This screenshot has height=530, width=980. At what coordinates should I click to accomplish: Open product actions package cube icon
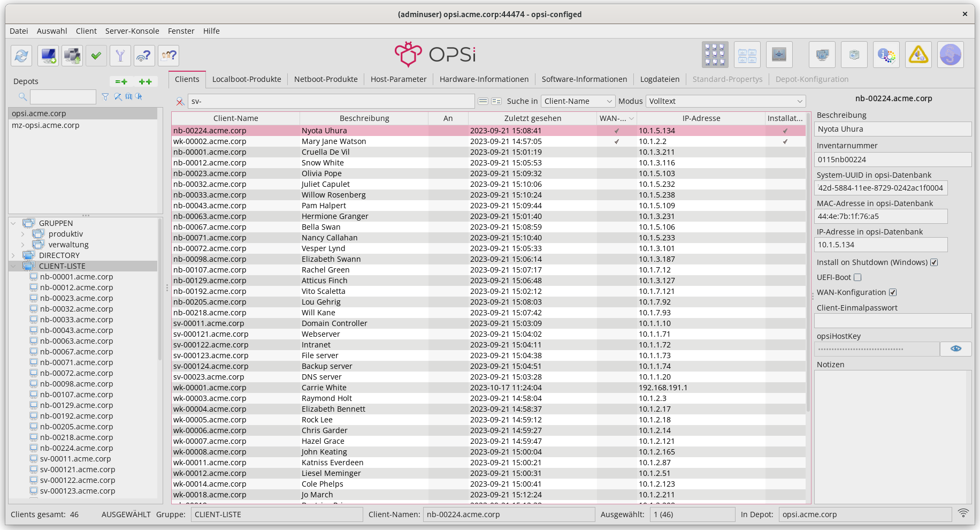coord(854,55)
